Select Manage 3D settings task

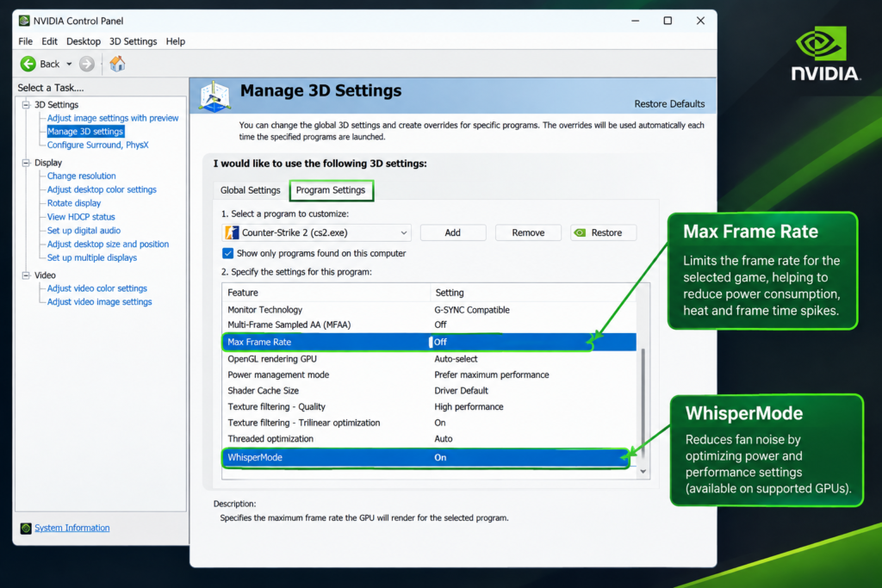[x=85, y=132]
